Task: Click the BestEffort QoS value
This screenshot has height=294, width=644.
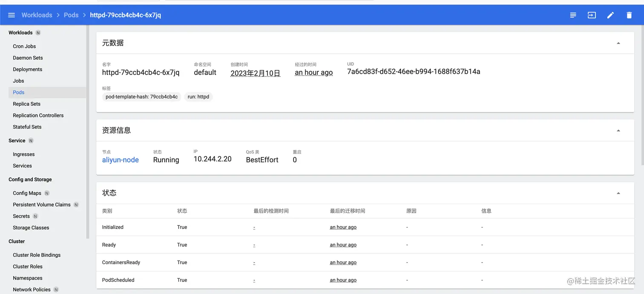Action: coord(262,160)
